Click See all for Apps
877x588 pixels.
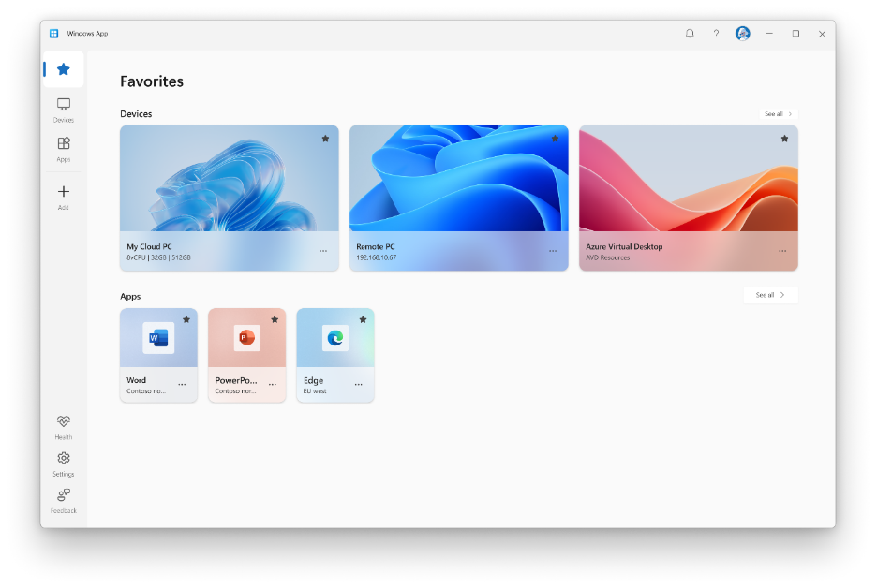(770, 295)
